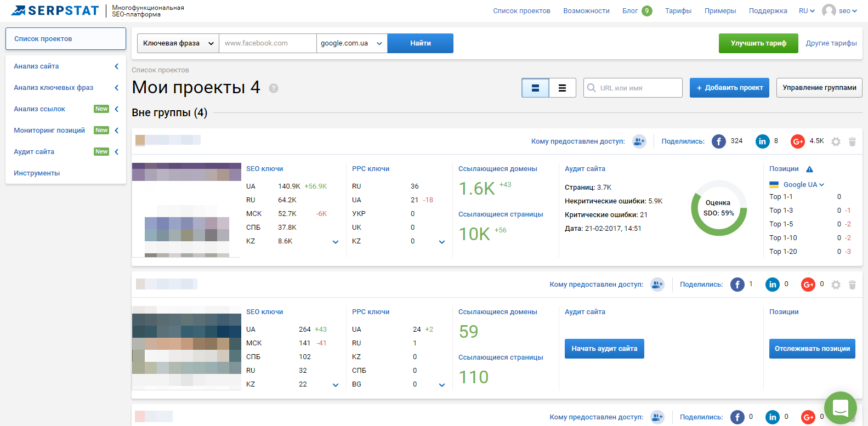Click Начать аудит сайта button
868x426 pixels.
coord(604,349)
